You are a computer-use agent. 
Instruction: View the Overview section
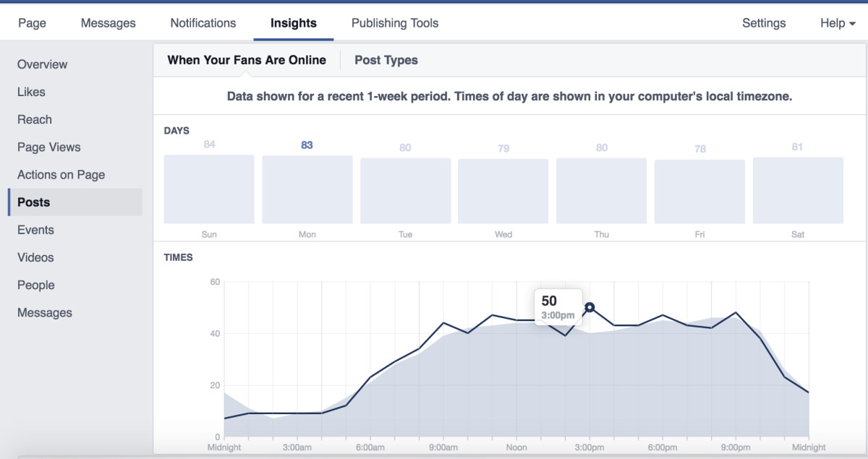coord(43,64)
